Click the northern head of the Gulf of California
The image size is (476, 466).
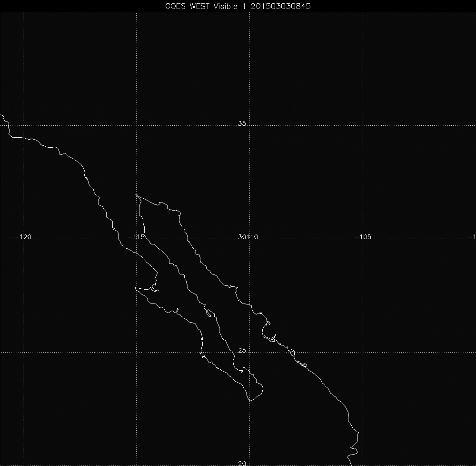point(137,195)
